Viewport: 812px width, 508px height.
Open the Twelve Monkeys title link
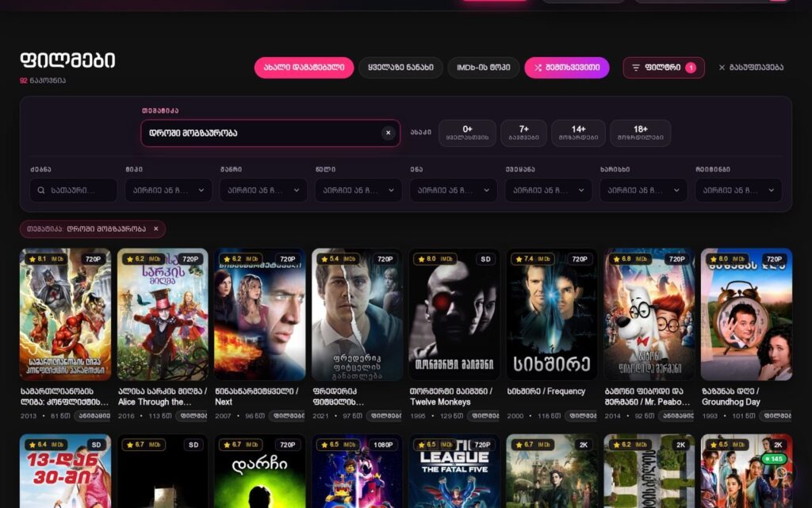pyautogui.click(x=451, y=397)
